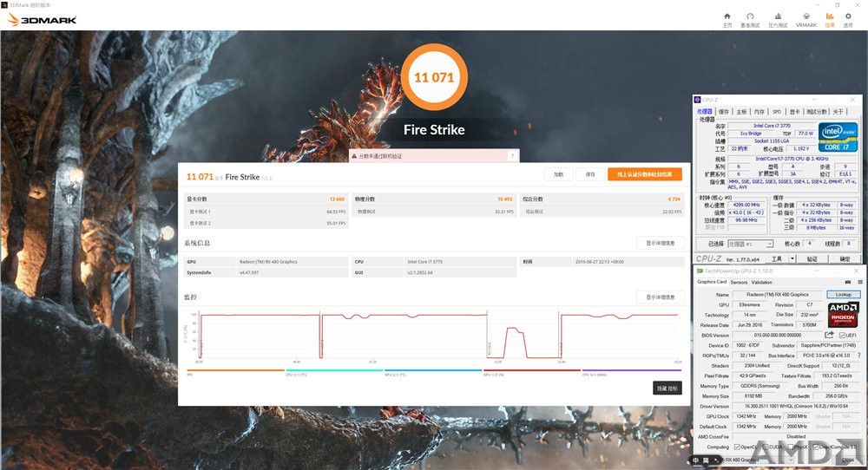868x470 pixels.
Task: Click the warning triangle icon in the banner
Action: tap(354, 156)
